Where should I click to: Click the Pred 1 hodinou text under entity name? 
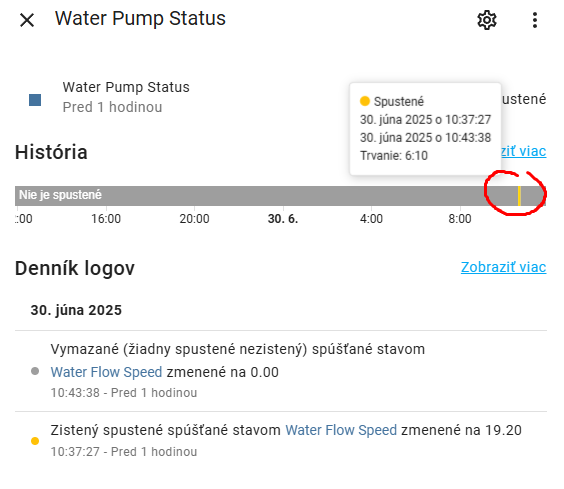click(x=112, y=107)
